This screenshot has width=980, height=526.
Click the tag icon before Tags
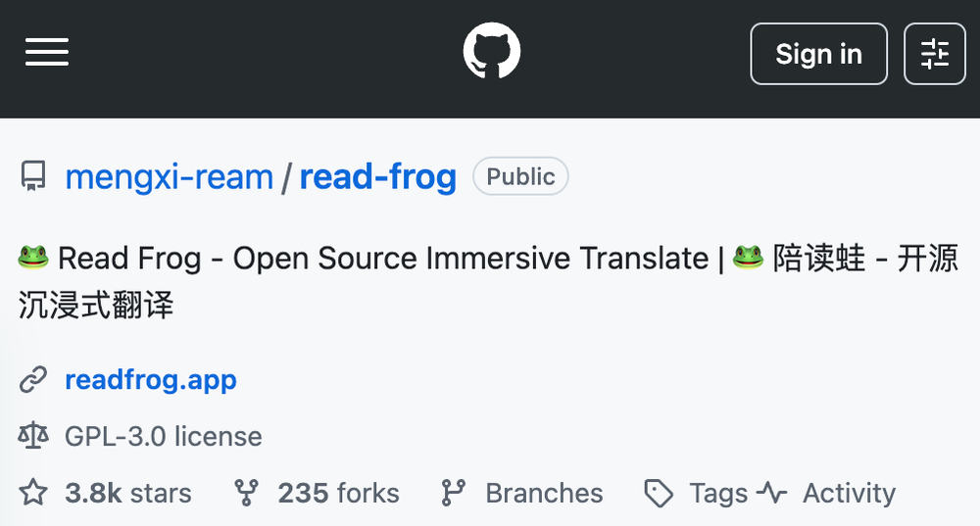click(x=659, y=493)
